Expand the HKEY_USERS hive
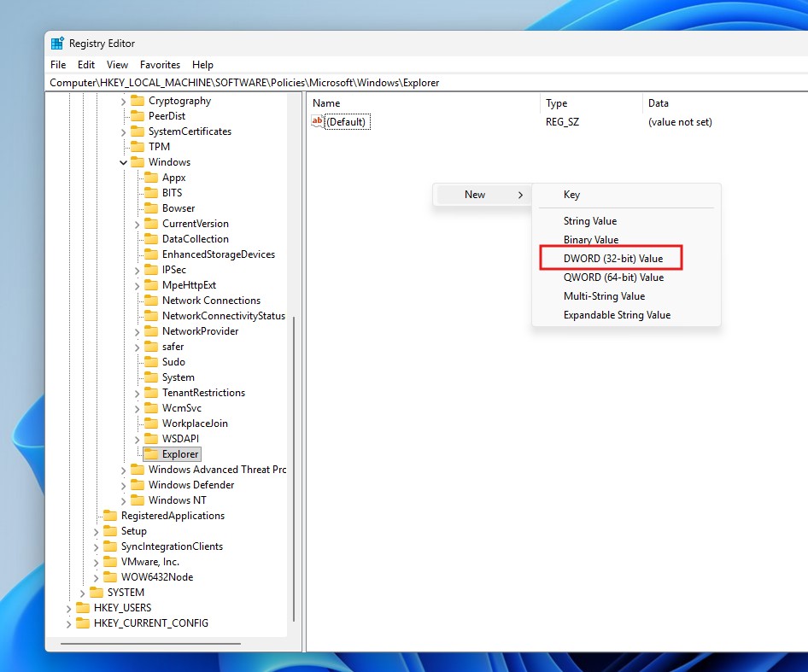This screenshot has width=808, height=672. click(x=68, y=607)
